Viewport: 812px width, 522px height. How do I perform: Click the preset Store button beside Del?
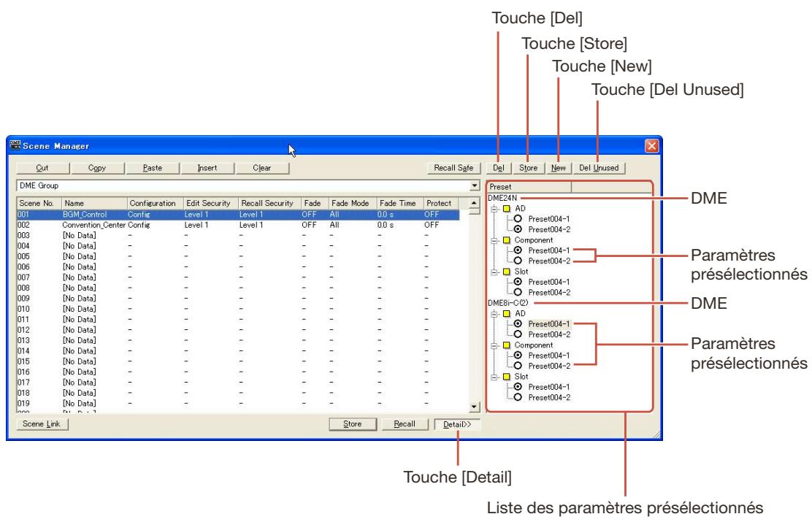[x=528, y=168]
